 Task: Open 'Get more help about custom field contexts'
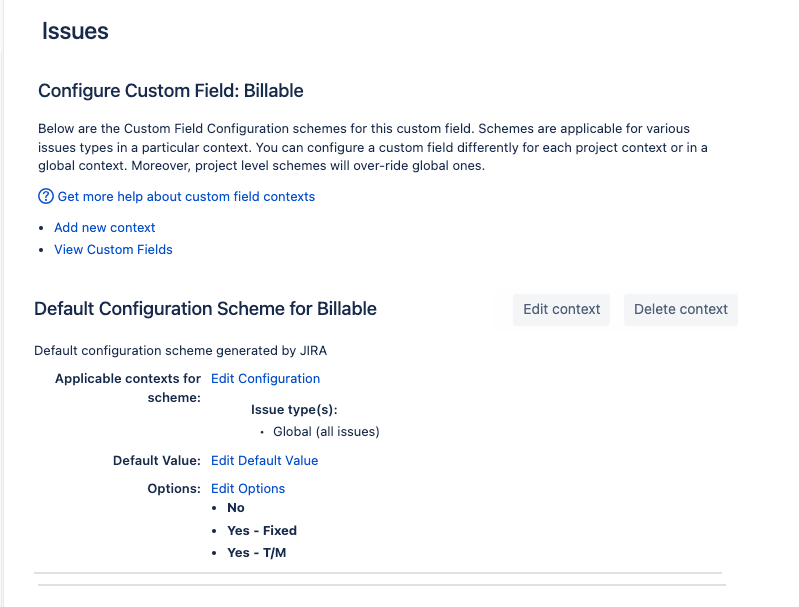tap(186, 197)
